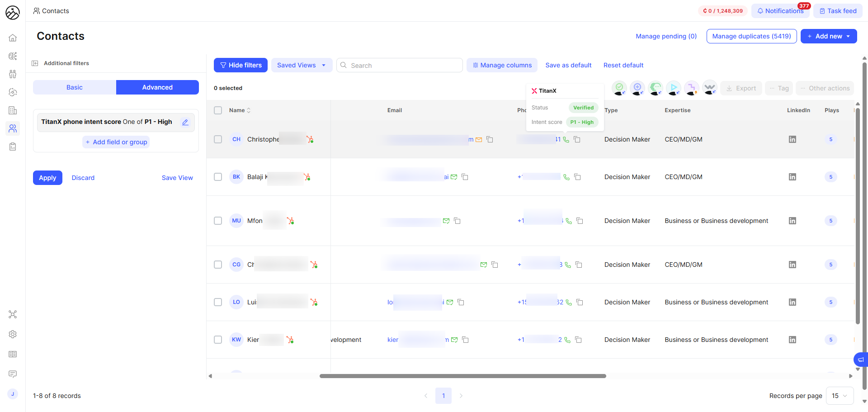Switch to the Advanced filters tab
Viewport: 868px width, 412px height.
click(x=157, y=87)
